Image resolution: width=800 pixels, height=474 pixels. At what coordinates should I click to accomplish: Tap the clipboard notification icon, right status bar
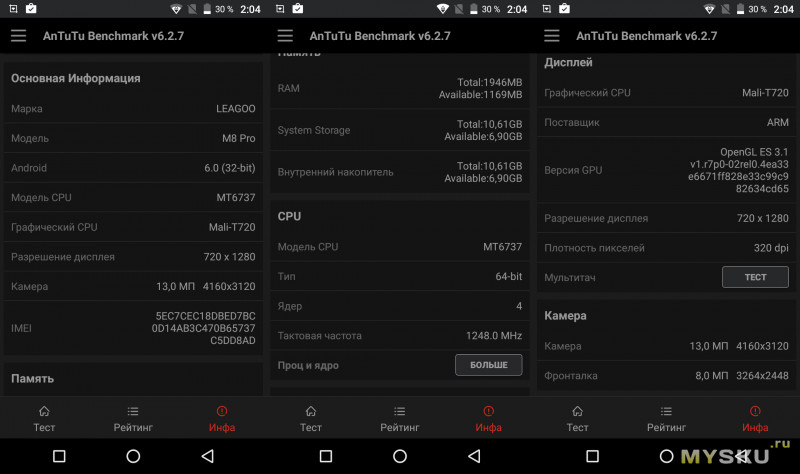[x=564, y=8]
